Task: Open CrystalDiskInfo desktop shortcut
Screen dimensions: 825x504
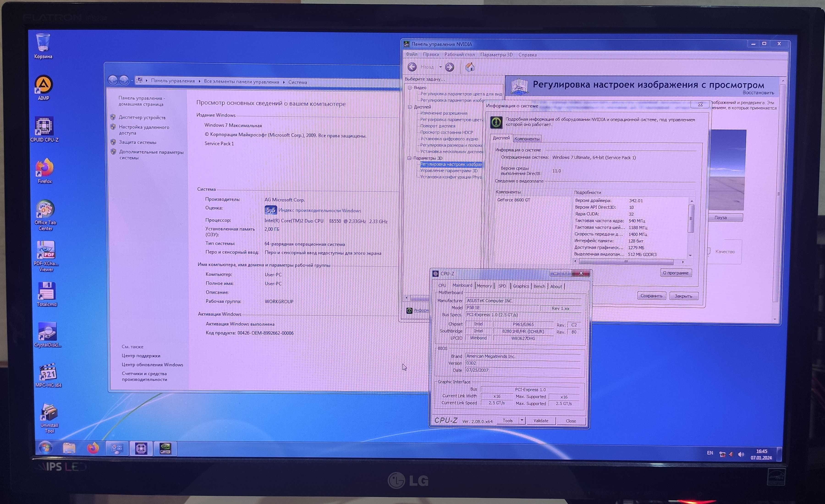Action: [47, 335]
